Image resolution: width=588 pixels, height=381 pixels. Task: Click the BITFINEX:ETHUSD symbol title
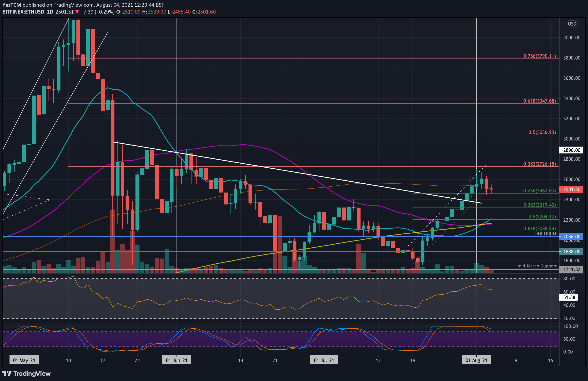tap(24, 12)
